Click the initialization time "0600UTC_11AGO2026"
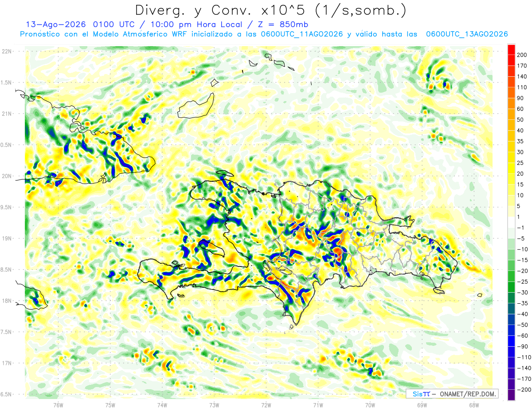The height and width of the screenshot is (411, 532). click(x=302, y=34)
